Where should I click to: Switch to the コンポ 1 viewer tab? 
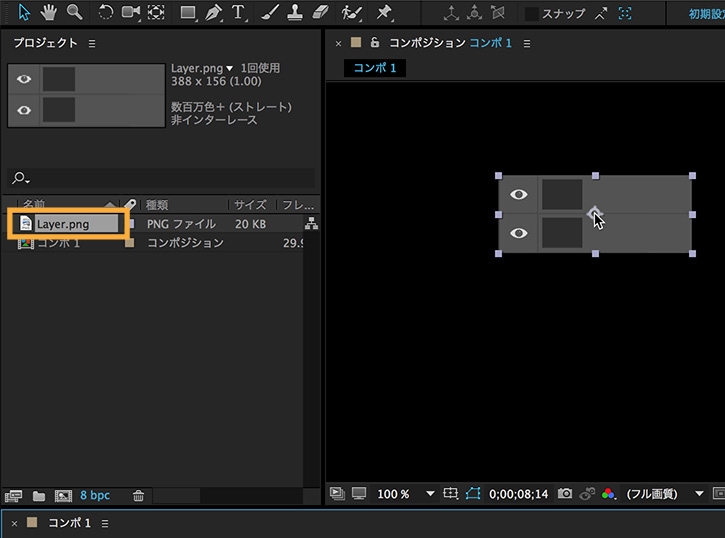coord(375,67)
